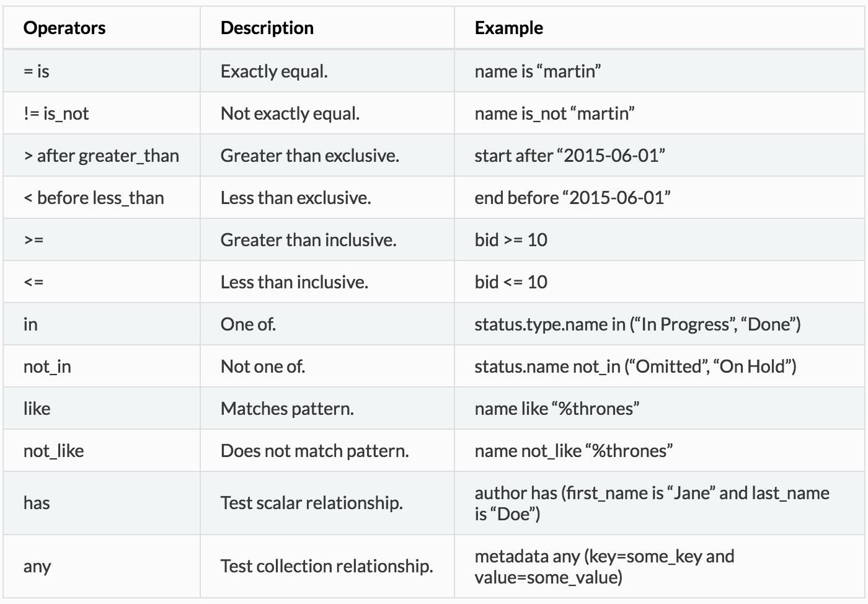Viewport: 868px width, 604px height.
Task: Click the "< before less_than" operator cell
Action: (x=94, y=198)
